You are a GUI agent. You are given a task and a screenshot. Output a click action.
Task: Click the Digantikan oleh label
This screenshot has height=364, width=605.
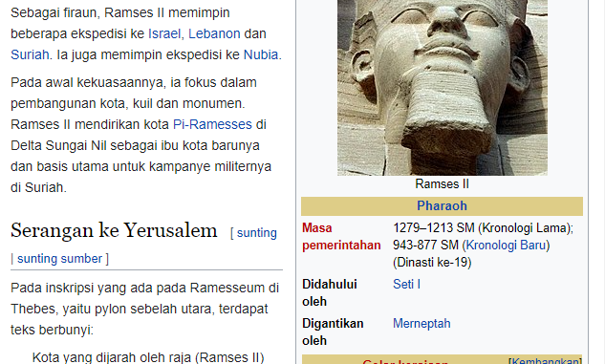(333, 332)
